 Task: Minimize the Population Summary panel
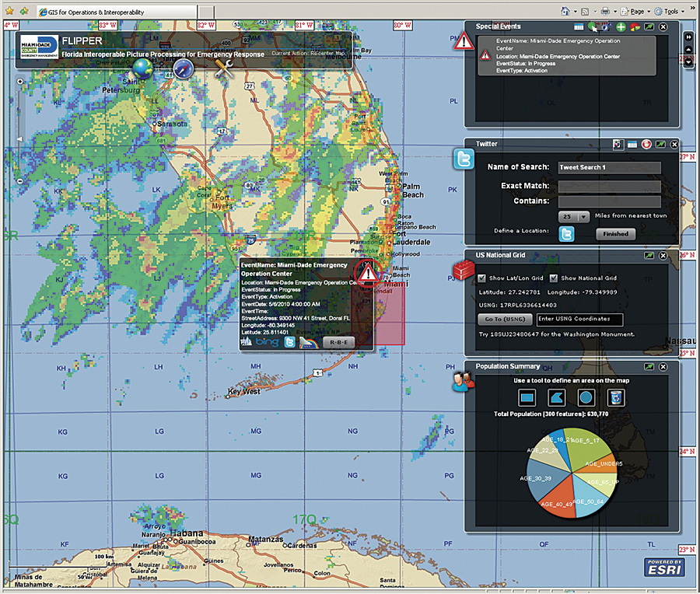pos(649,367)
